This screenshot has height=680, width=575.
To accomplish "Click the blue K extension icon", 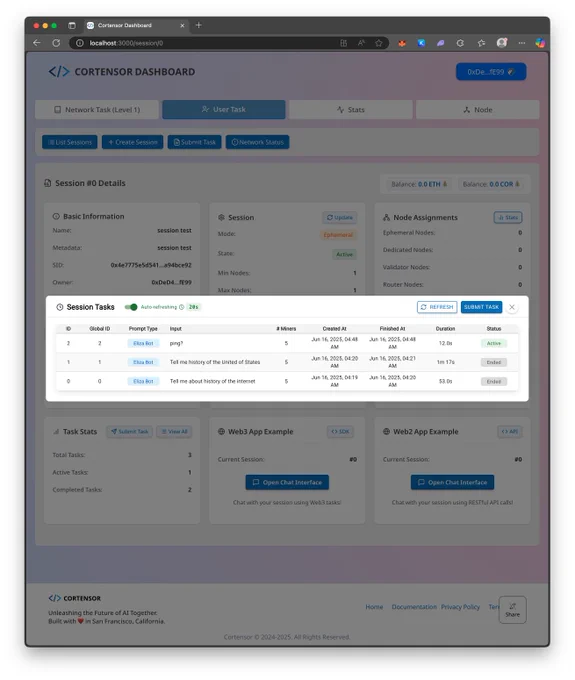I will [x=421, y=43].
